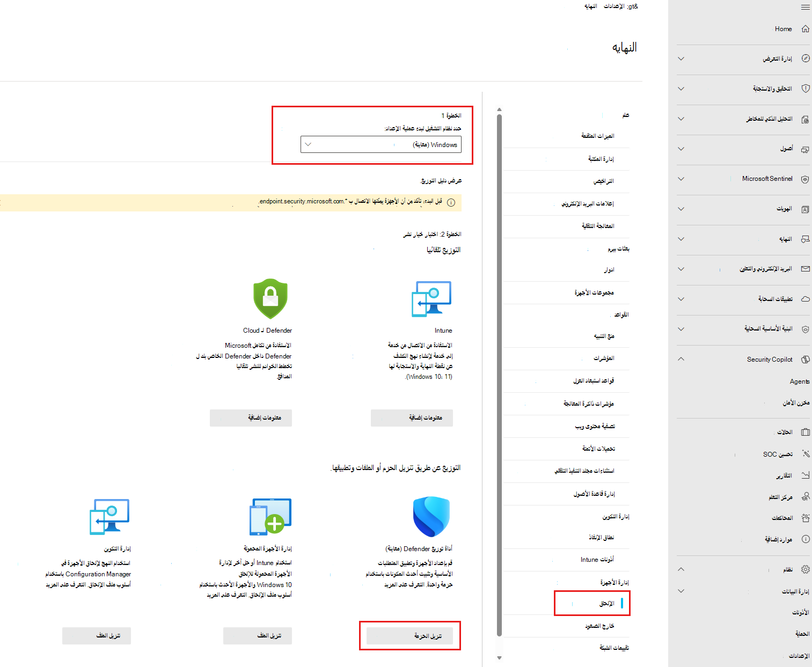Click the identity icon beside الهوية
This screenshot has height=667, width=812.
click(x=805, y=209)
